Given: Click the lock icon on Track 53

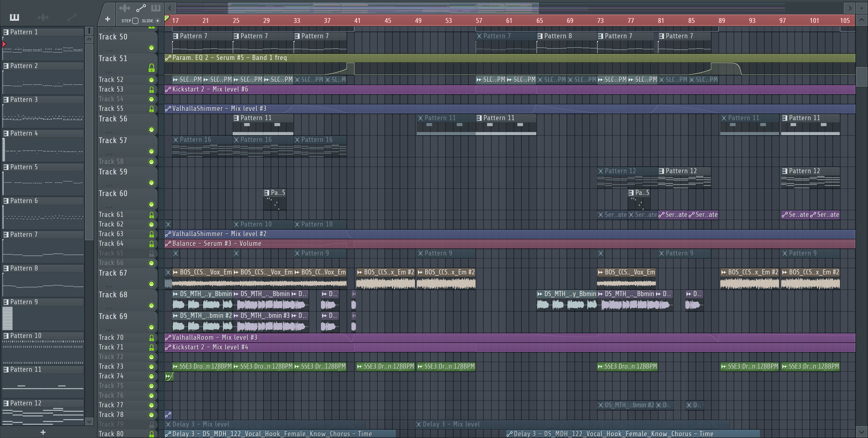Looking at the screenshot, I should [152, 89].
